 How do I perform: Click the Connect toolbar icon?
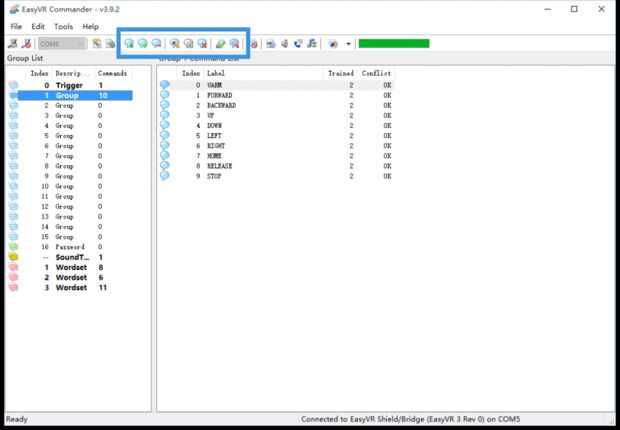13,44
